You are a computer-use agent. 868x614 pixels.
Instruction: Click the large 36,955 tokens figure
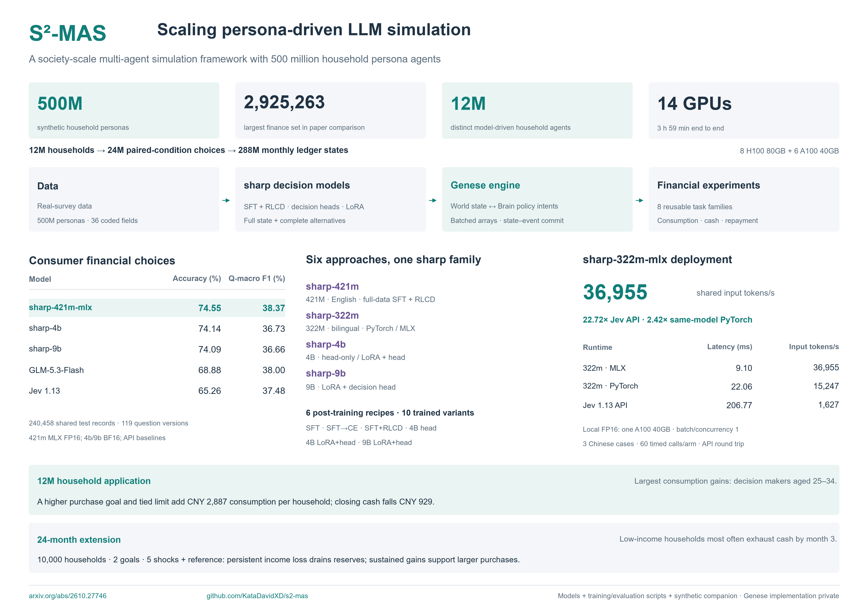tap(615, 292)
